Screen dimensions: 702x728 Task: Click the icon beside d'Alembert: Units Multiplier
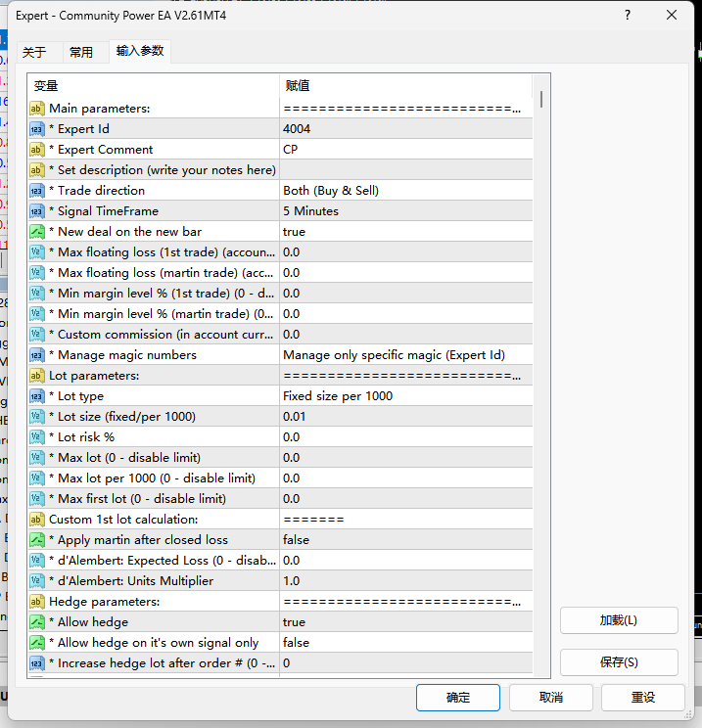tap(37, 581)
